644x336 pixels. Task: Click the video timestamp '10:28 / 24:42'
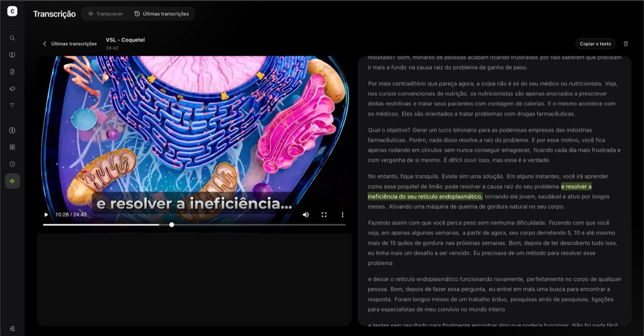tap(71, 214)
